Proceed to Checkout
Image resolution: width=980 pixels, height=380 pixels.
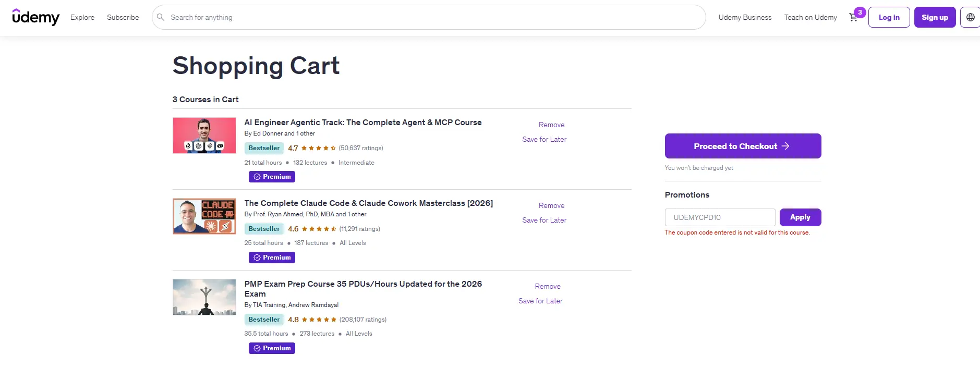743,146
